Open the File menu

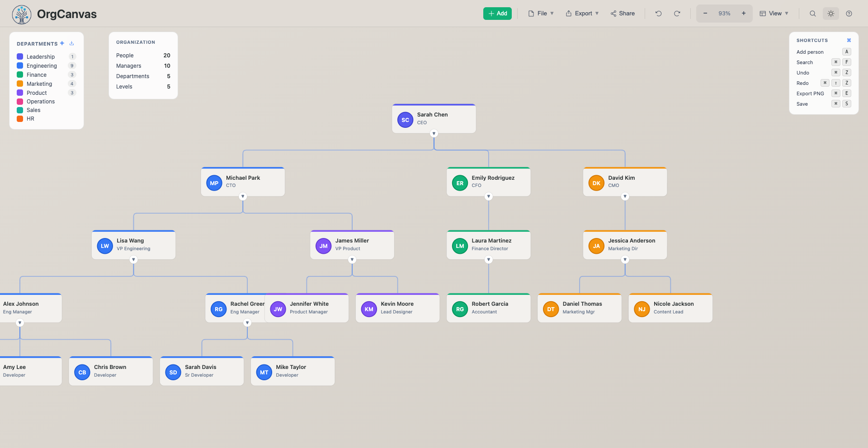coord(541,14)
